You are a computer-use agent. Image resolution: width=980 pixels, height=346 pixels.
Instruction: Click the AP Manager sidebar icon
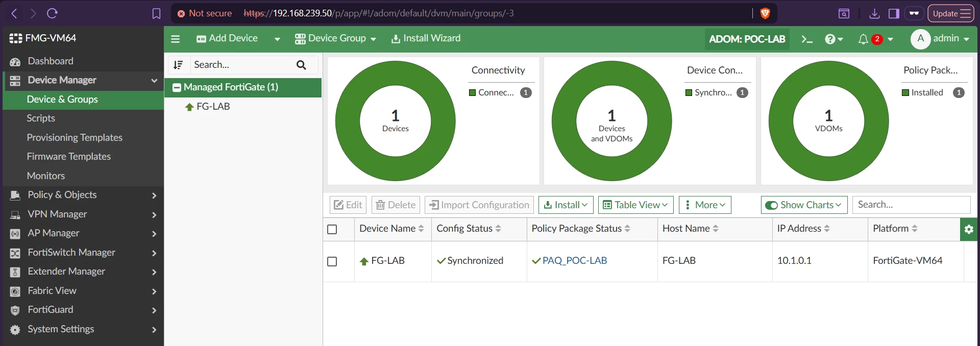15,234
